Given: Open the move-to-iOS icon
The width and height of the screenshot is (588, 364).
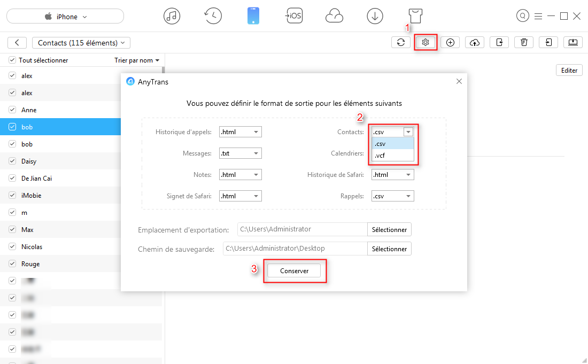Looking at the screenshot, I should (x=293, y=16).
